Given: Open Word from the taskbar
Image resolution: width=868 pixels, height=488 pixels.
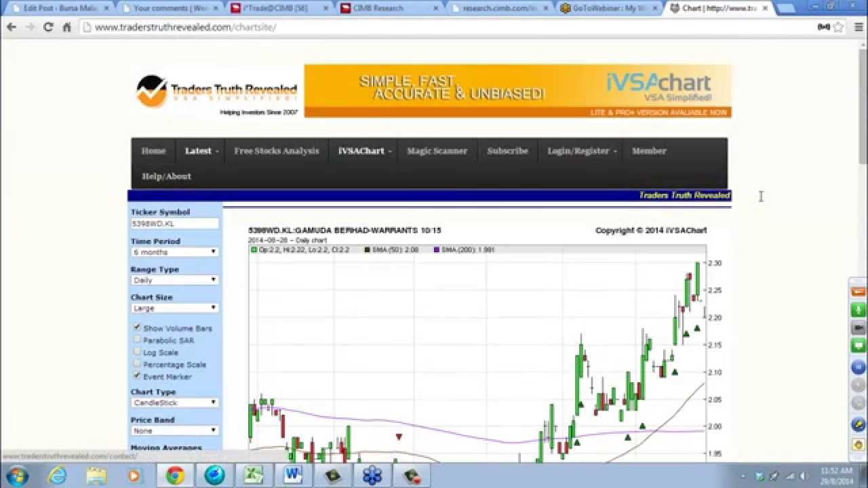Looking at the screenshot, I should 293,476.
